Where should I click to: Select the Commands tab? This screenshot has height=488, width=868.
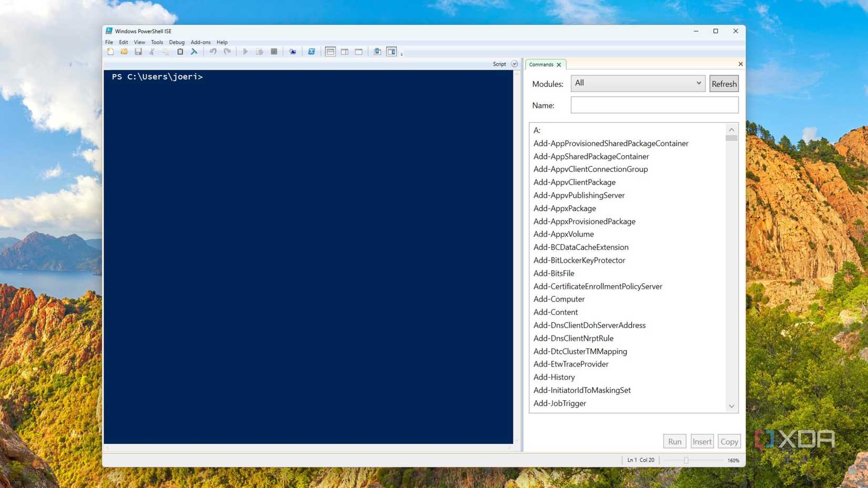(541, 64)
